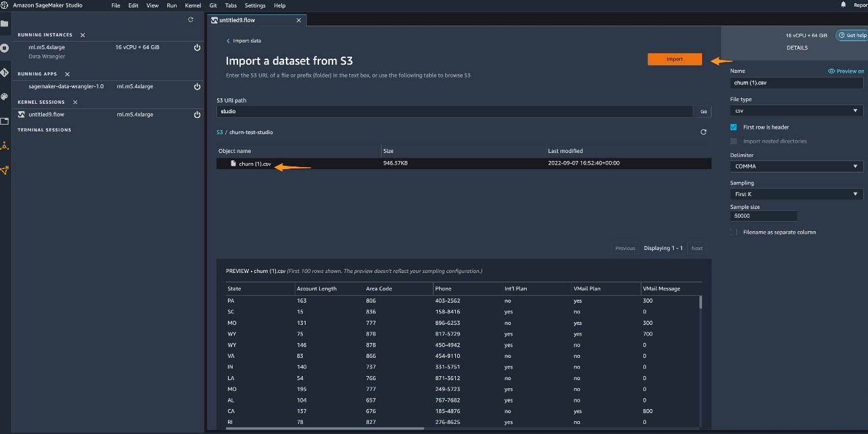Viewport: 868px width, 434px height.
Task: Open the Settings menu
Action: pos(255,5)
